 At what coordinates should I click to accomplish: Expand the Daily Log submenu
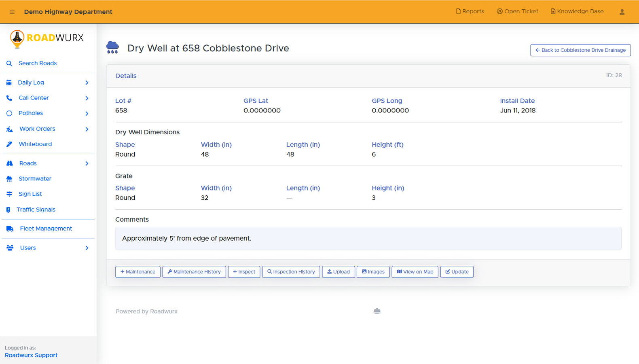click(x=87, y=83)
